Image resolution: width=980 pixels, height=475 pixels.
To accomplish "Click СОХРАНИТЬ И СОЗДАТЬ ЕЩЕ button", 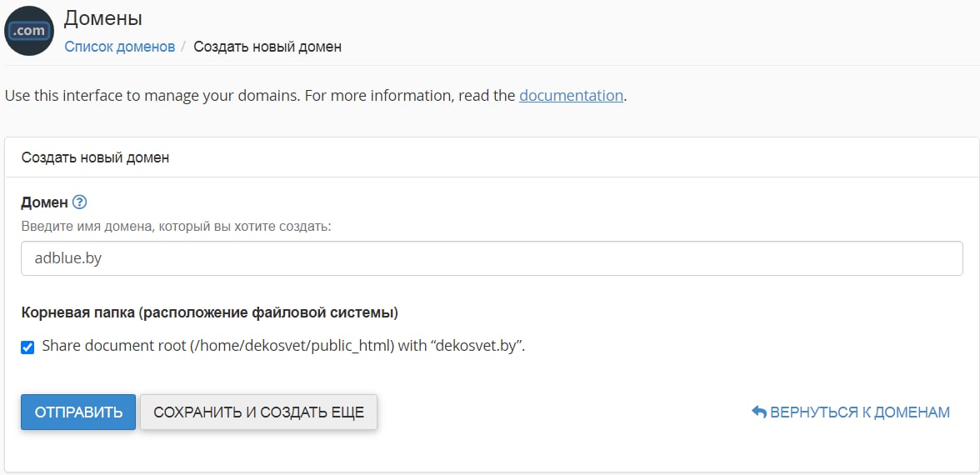I will (x=258, y=412).
